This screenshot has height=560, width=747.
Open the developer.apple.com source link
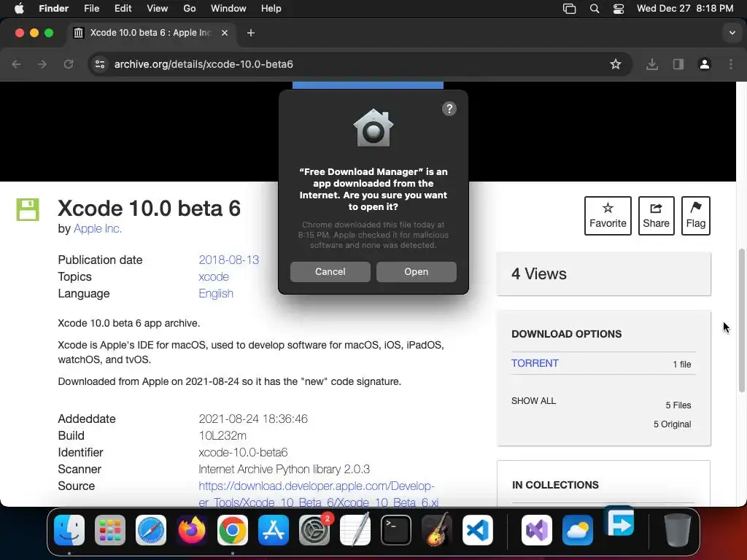318,494
